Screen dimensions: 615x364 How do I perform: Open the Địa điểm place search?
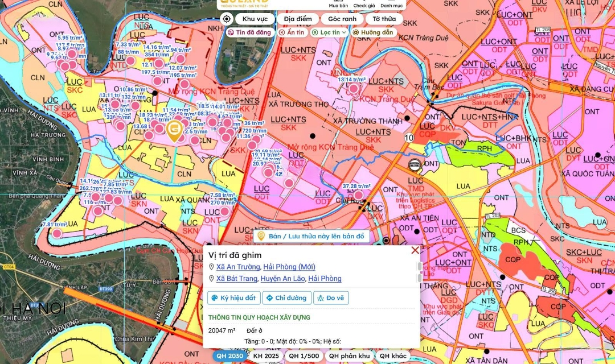coord(297,19)
